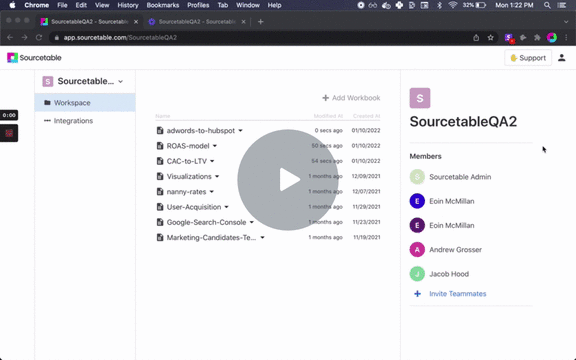Click the Sourcetable logo icon
The width and height of the screenshot is (576, 360).
(12, 58)
